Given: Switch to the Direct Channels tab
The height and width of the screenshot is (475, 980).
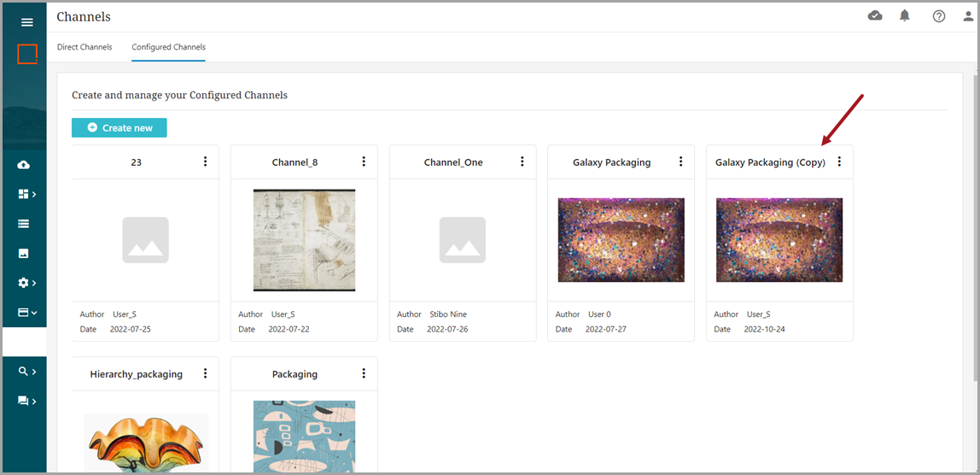Looking at the screenshot, I should click(85, 47).
